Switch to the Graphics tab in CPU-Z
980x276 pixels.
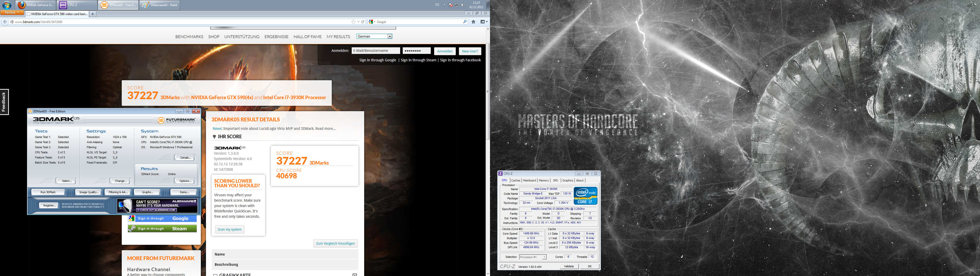click(x=568, y=181)
